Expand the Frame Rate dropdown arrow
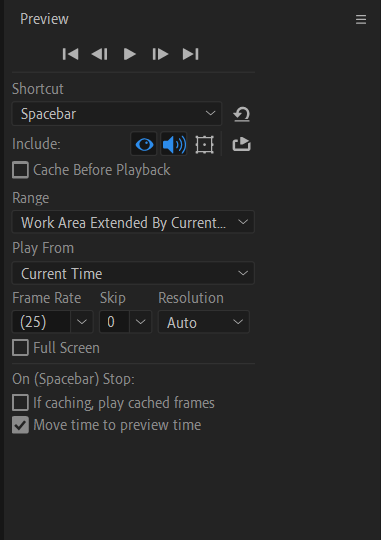The width and height of the screenshot is (381, 540). point(82,322)
